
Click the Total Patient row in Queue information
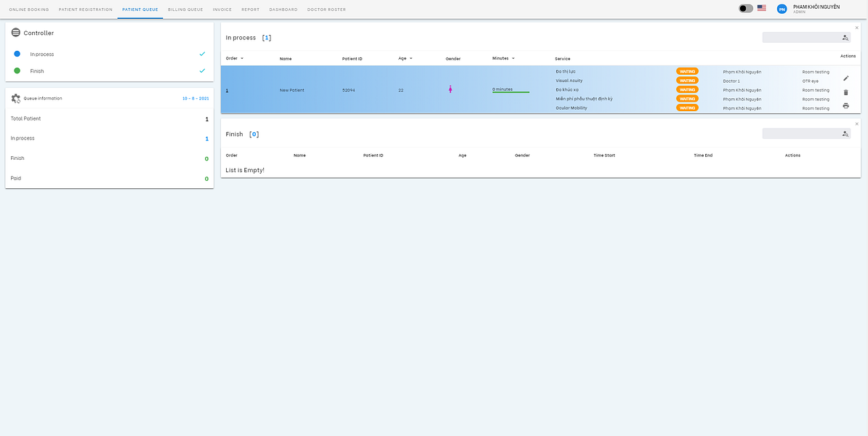[110, 118]
